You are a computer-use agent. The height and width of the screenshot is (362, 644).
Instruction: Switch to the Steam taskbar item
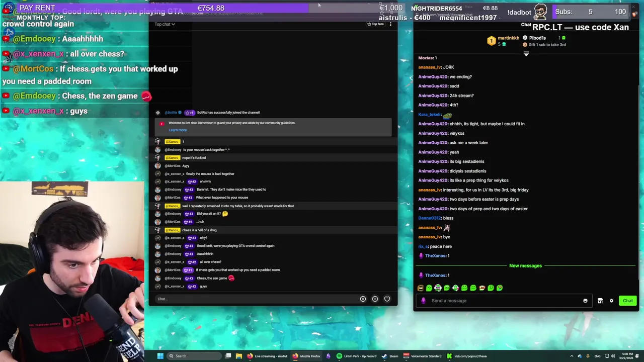(390, 356)
